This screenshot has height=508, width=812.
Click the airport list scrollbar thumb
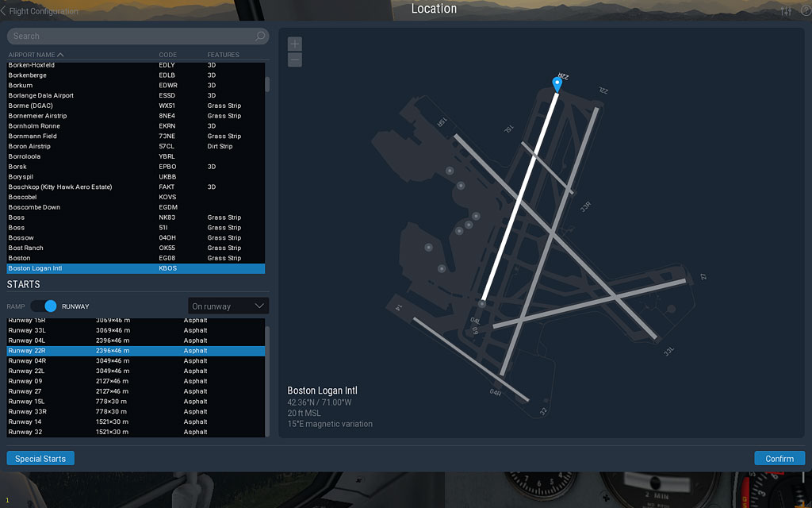pyautogui.click(x=267, y=84)
